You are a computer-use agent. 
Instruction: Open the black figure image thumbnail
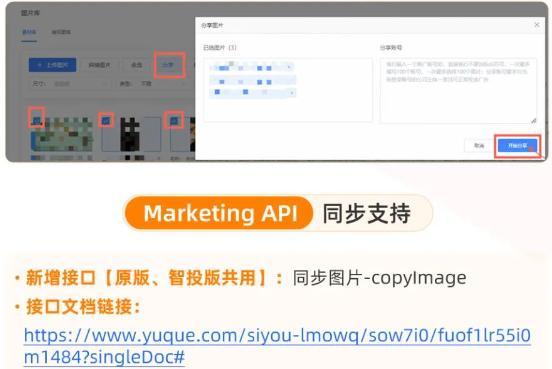pos(130,135)
